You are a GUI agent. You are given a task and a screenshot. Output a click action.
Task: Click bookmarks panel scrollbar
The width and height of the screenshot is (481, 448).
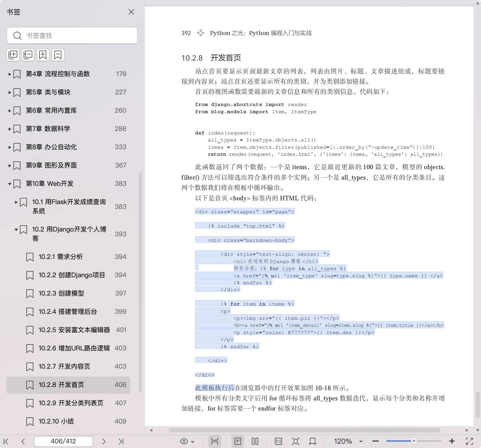click(x=140, y=282)
